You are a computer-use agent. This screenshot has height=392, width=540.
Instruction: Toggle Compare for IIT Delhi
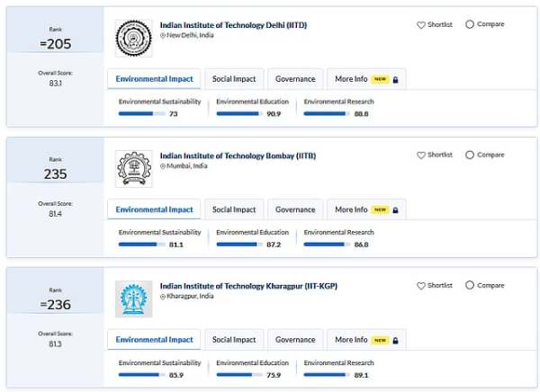[x=470, y=25]
